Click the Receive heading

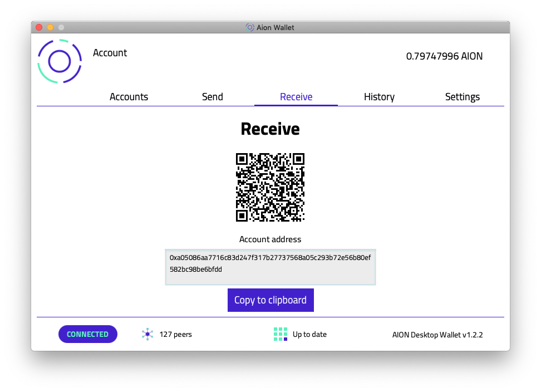pyautogui.click(x=270, y=129)
